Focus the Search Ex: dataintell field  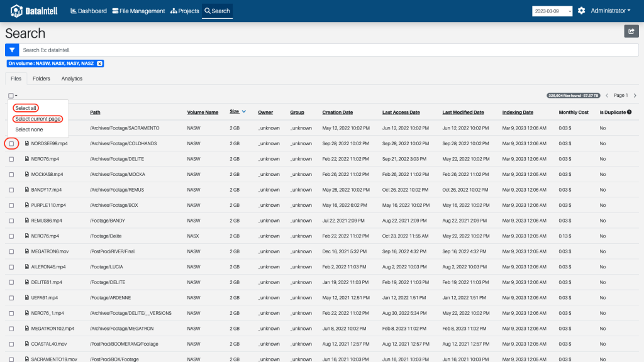click(x=328, y=50)
